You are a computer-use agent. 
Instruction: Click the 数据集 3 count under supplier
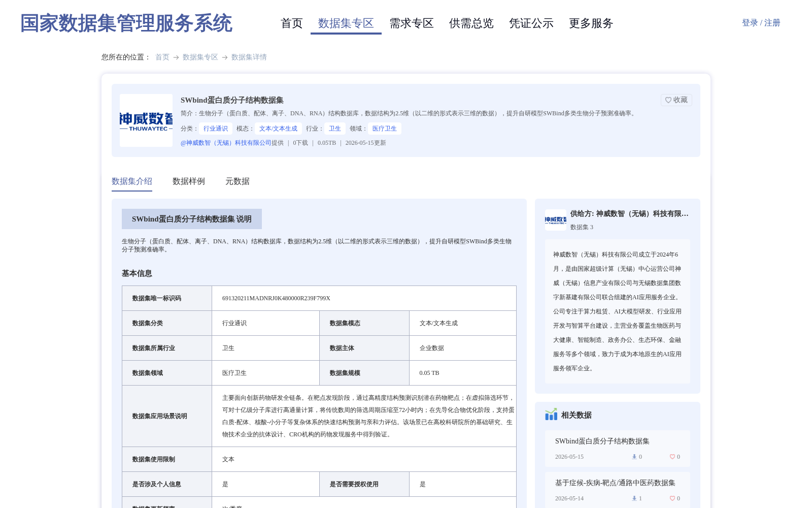[x=582, y=227]
